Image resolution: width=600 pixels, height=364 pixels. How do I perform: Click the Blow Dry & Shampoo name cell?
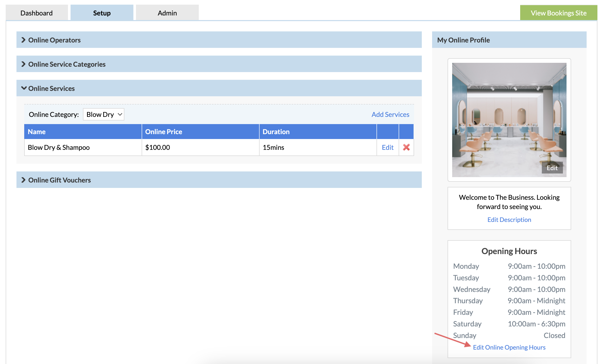coord(59,147)
